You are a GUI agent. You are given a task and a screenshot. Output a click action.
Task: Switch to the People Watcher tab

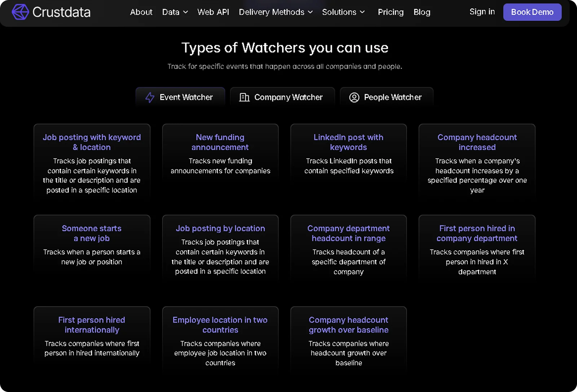click(x=387, y=97)
